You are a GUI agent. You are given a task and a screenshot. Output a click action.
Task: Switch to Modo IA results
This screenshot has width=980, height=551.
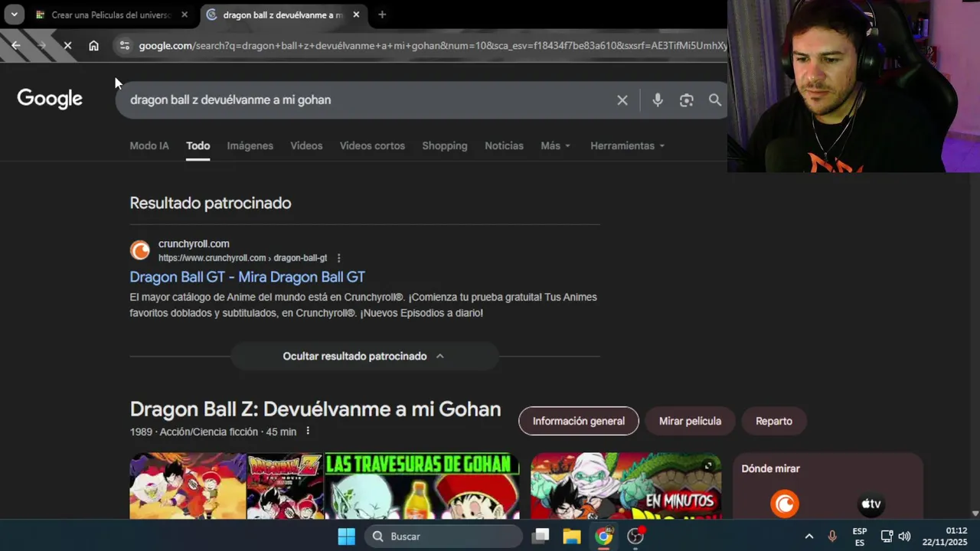(149, 145)
